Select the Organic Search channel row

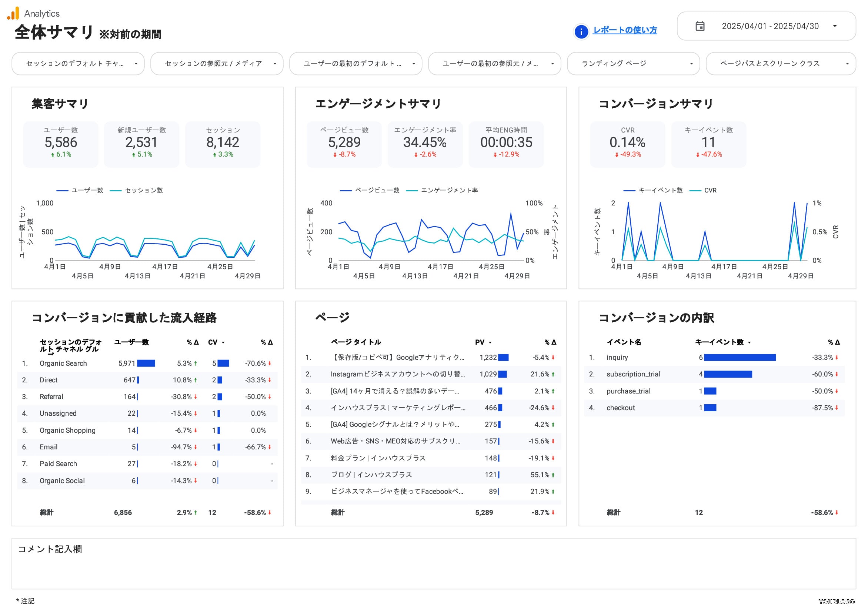tap(147, 363)
